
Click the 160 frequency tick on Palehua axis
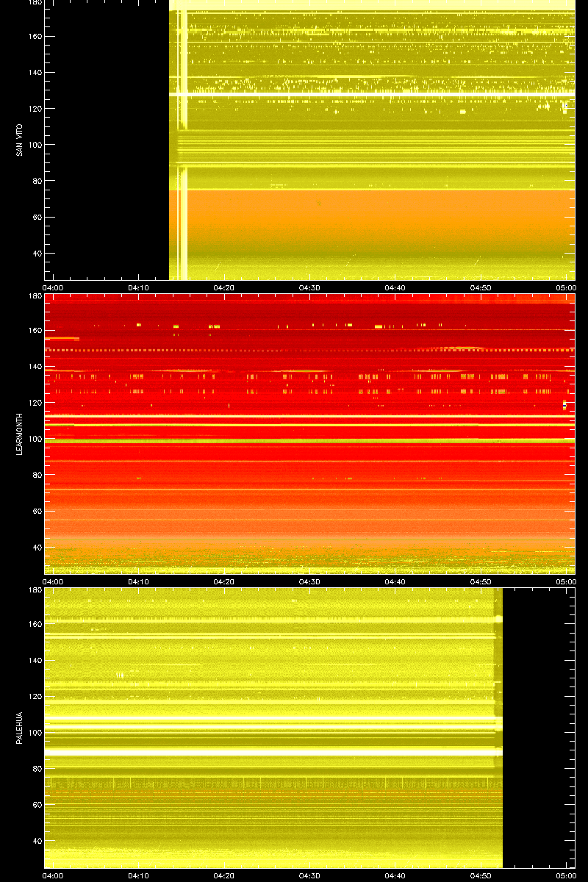(35, 624)
